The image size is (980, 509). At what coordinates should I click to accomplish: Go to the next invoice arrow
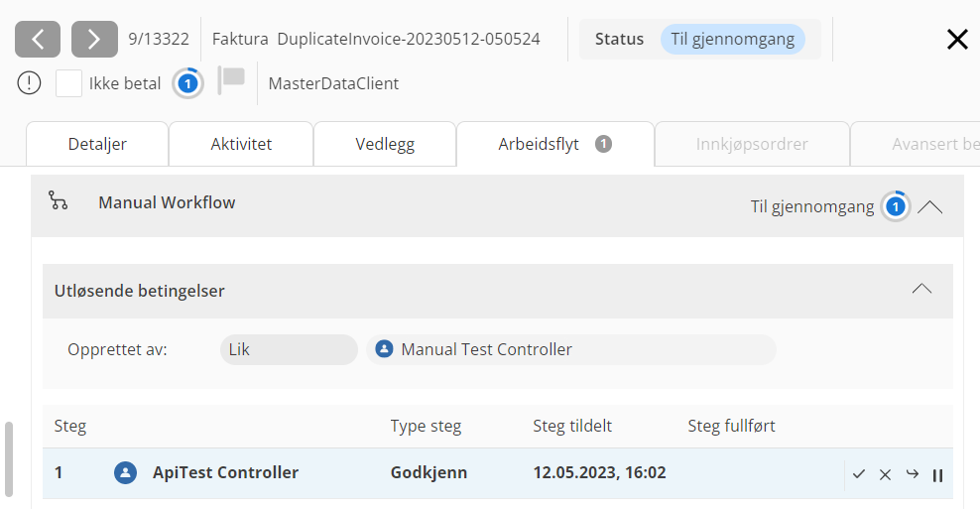pos(94,40)
